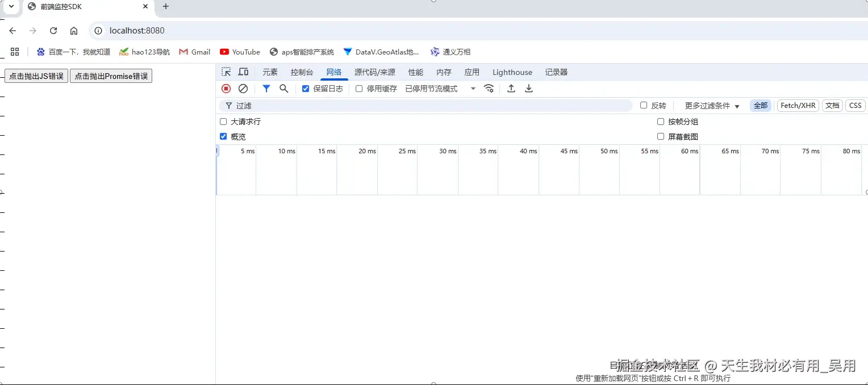Image resolution: width=868 pixels, height=385 pixels.
Task: Open YouTube bookmark
Action: point(240,52)
